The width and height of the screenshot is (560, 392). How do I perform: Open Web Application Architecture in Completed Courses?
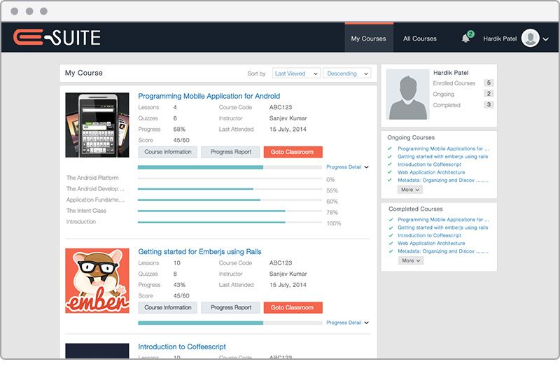coord(431,243)
